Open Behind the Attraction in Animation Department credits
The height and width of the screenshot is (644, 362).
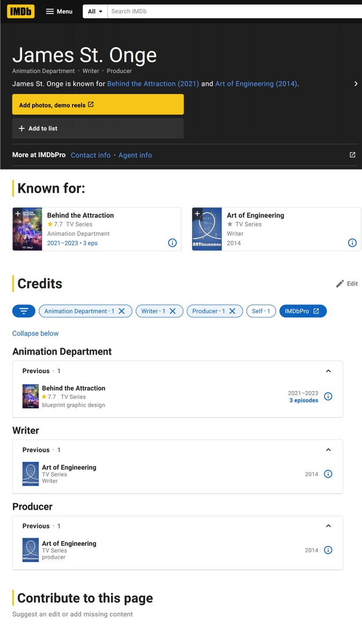pyautogui.click(x=73, y=388)
